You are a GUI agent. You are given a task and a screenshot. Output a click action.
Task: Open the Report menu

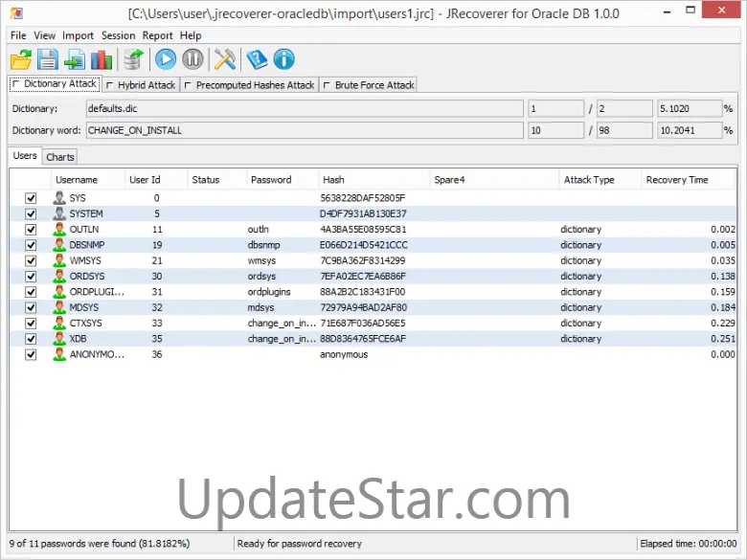157,35
